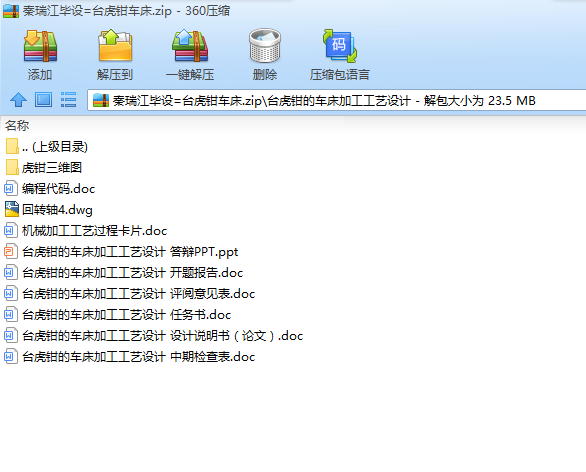
Task: Select the 评阅意见表.doc file
Action: tap(130, 293)
